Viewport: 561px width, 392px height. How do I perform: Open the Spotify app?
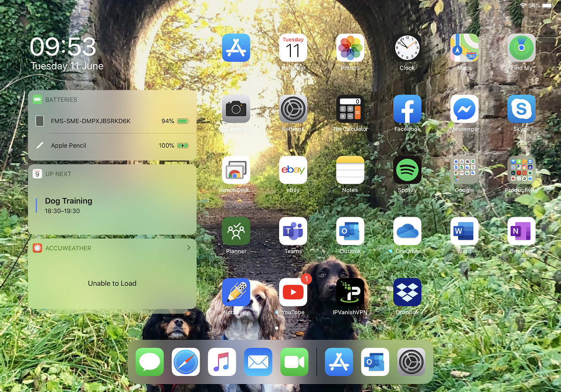[407, 170]
